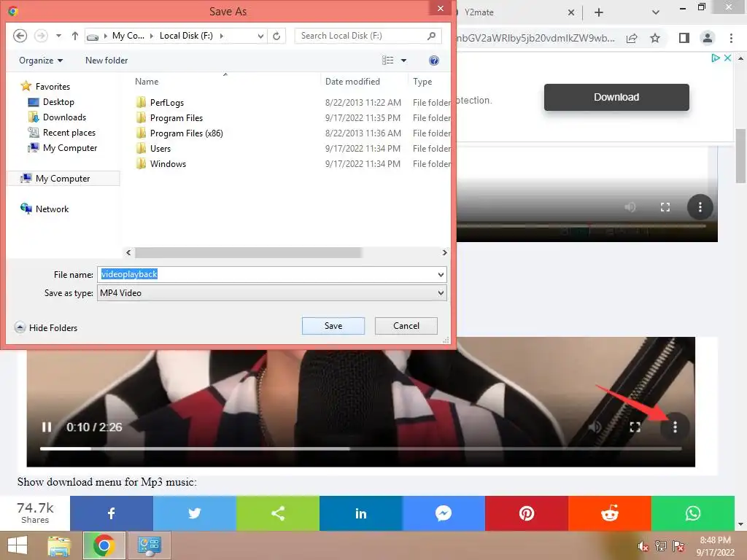Share on Twitter

[194, 513]
